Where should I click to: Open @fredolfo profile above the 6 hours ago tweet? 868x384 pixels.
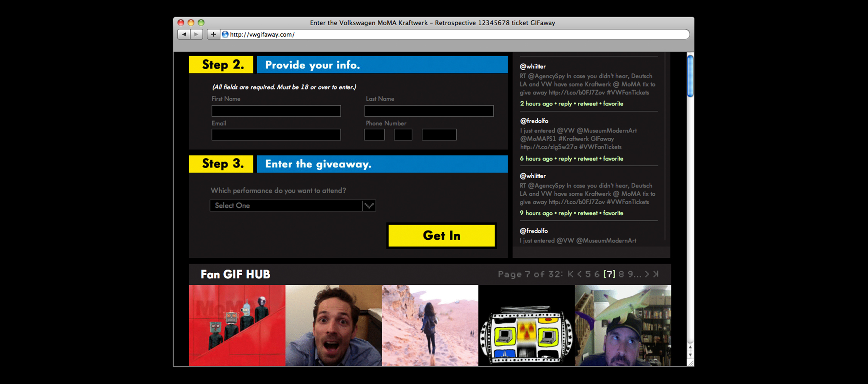pyautogui.click(x=534, y=121)
